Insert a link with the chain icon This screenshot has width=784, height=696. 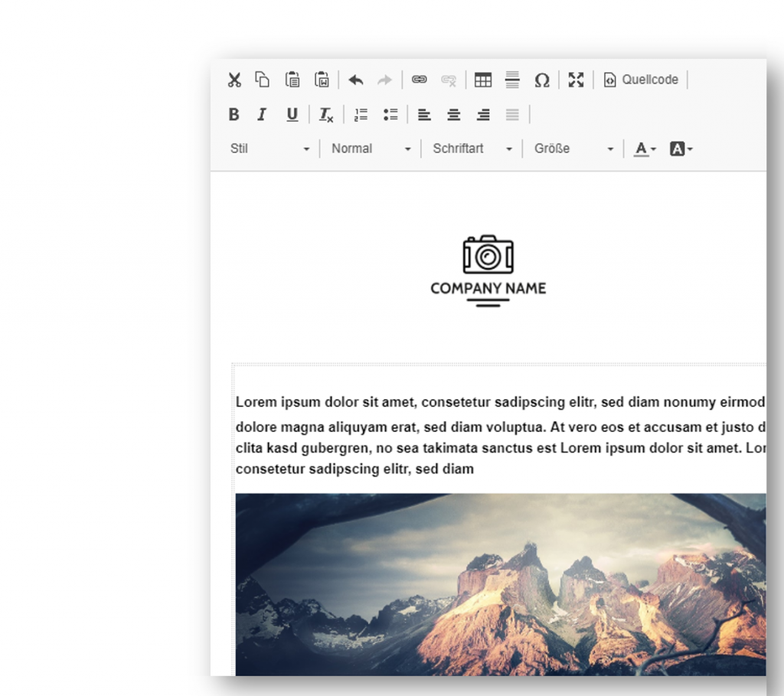(419, 80)
